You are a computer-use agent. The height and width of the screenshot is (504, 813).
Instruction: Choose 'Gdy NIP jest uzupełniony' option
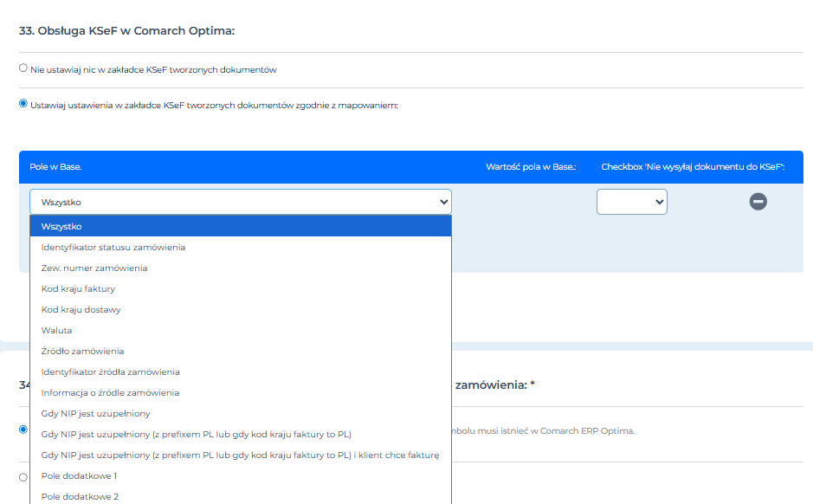(x=241, y=413)
